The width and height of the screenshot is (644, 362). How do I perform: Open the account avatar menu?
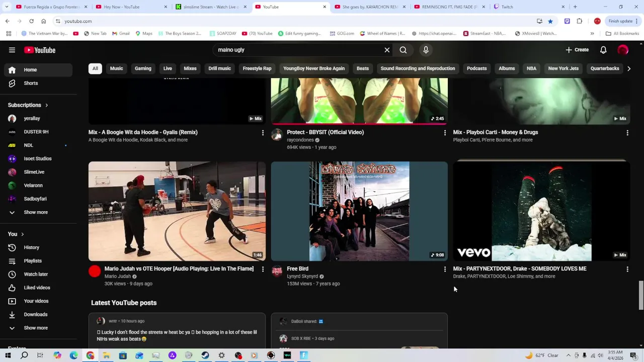click(x=623, y=50)
